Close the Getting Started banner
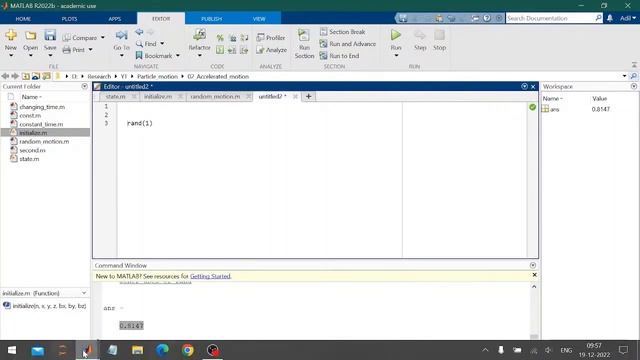This screenshot has height=360, width=640. 534,275
